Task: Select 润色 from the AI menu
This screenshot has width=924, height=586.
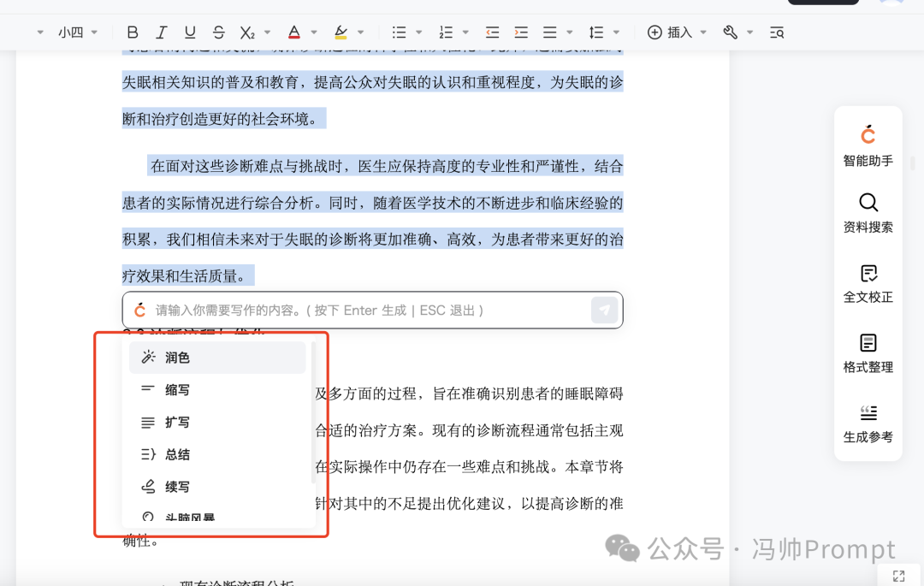Action: tap(177, 358)
